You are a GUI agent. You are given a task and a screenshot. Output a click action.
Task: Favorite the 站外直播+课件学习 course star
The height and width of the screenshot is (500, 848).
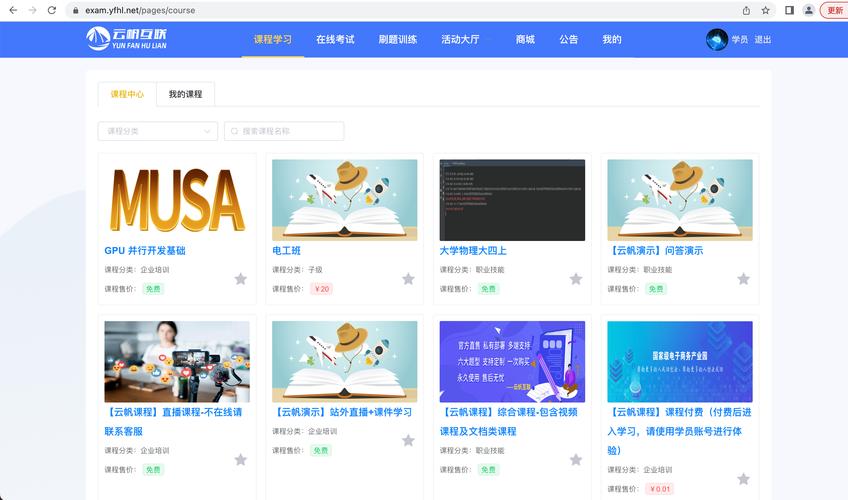[x=408, y=441]
